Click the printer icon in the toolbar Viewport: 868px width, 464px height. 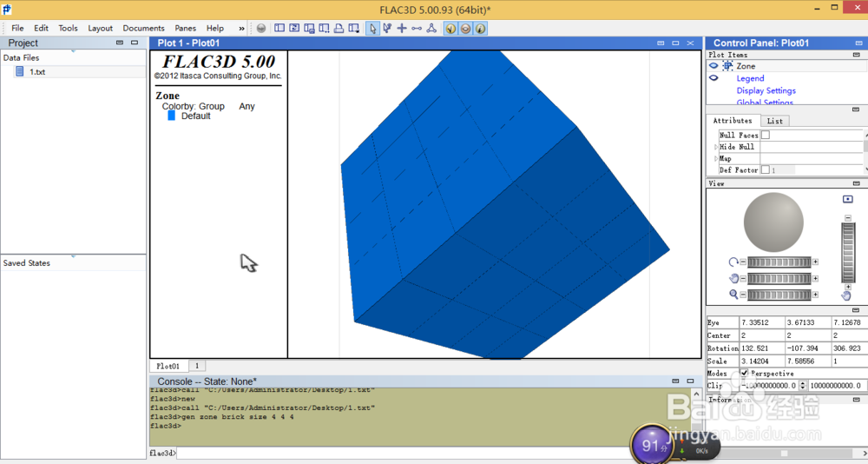[x=339, y=29]
